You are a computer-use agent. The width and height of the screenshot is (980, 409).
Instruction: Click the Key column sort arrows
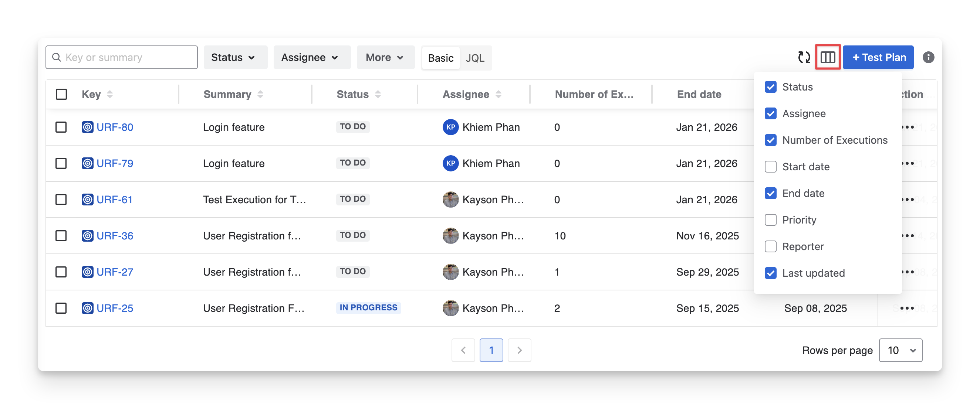(x=109, y=94)
